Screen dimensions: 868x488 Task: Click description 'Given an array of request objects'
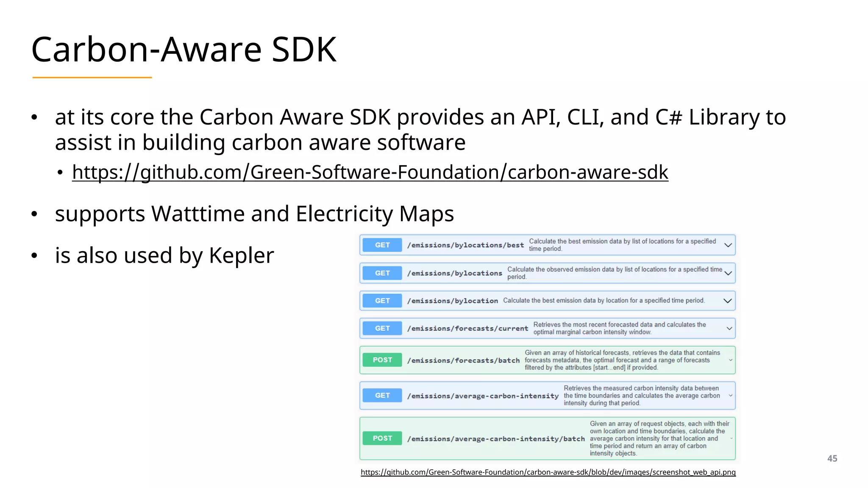click(659, 438)
